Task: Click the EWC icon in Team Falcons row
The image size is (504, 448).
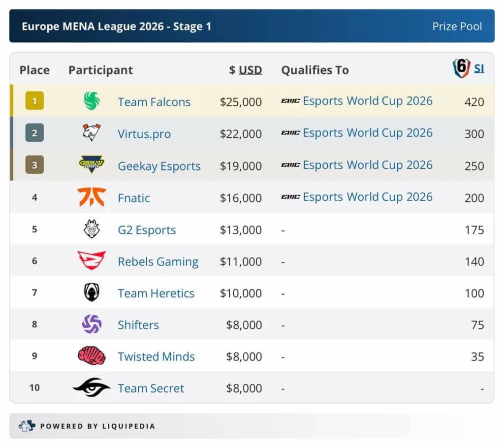Action: (x=290, y=101)
